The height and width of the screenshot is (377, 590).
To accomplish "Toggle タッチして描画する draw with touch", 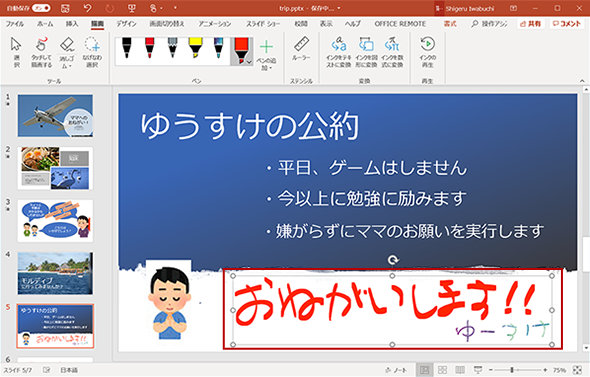I will (41, 52).
